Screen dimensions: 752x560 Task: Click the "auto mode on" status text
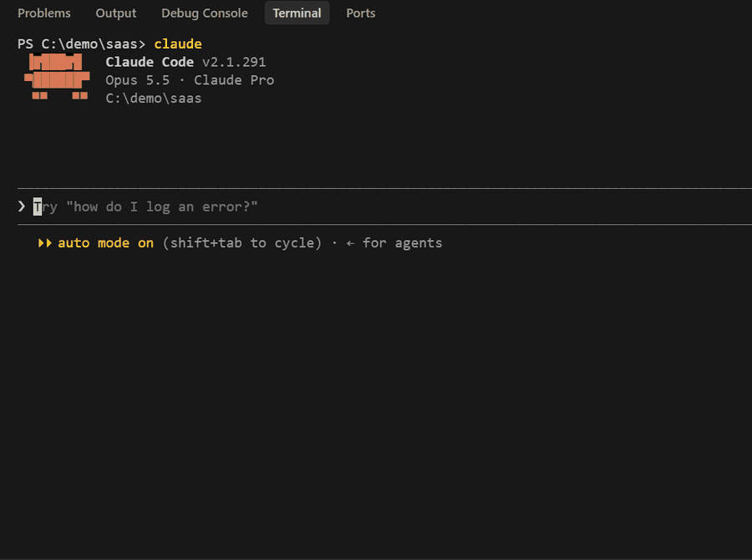[105, 243]
